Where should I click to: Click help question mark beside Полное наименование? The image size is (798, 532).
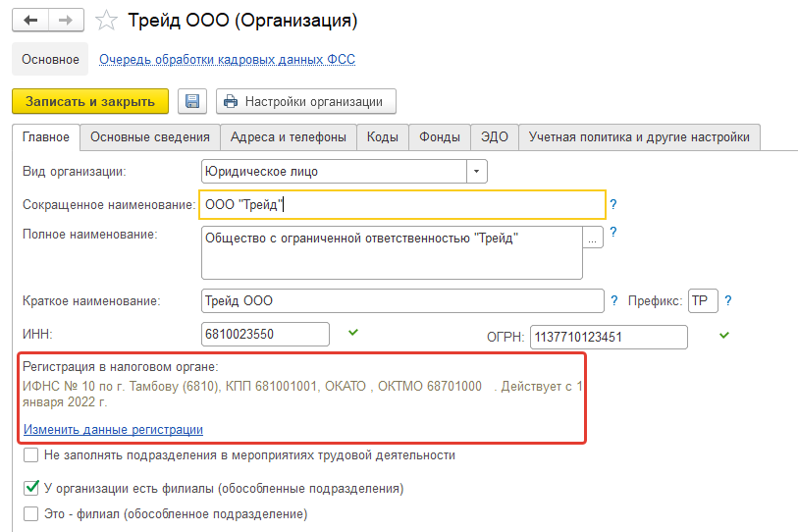pyautogui.click(x=613, y=233)
